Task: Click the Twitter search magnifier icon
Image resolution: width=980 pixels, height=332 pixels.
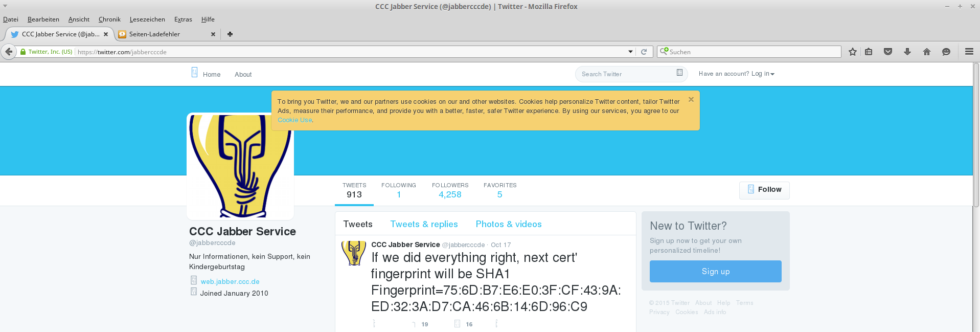Action: pos(679,73)
